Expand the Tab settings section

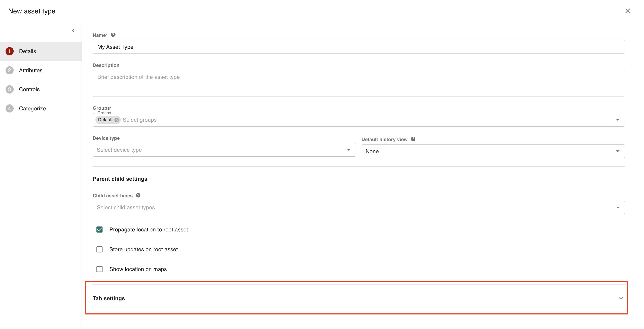(x=621, y=298)
